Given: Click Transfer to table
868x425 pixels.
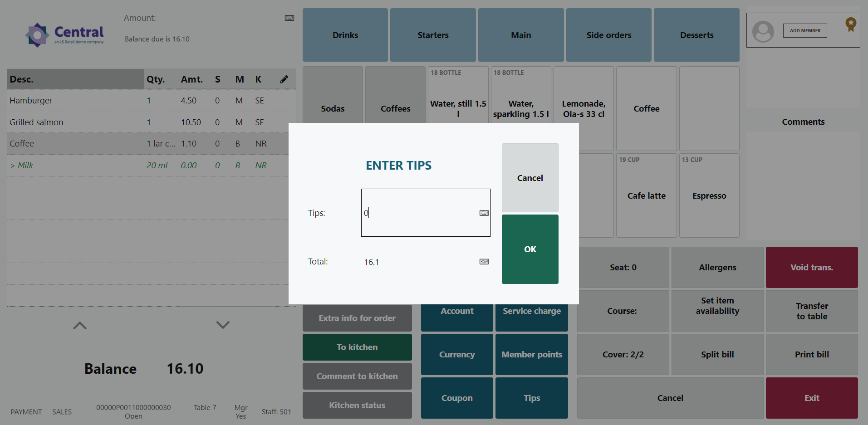Looking at the screenshot, I should pyautogui.click(x=812, y=311).
